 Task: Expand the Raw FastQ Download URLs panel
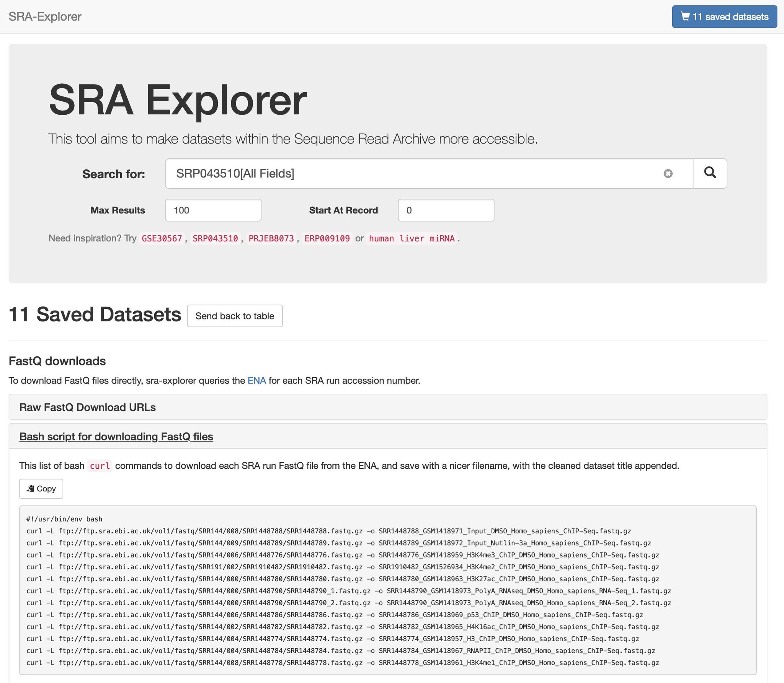(x=87, y=407)
